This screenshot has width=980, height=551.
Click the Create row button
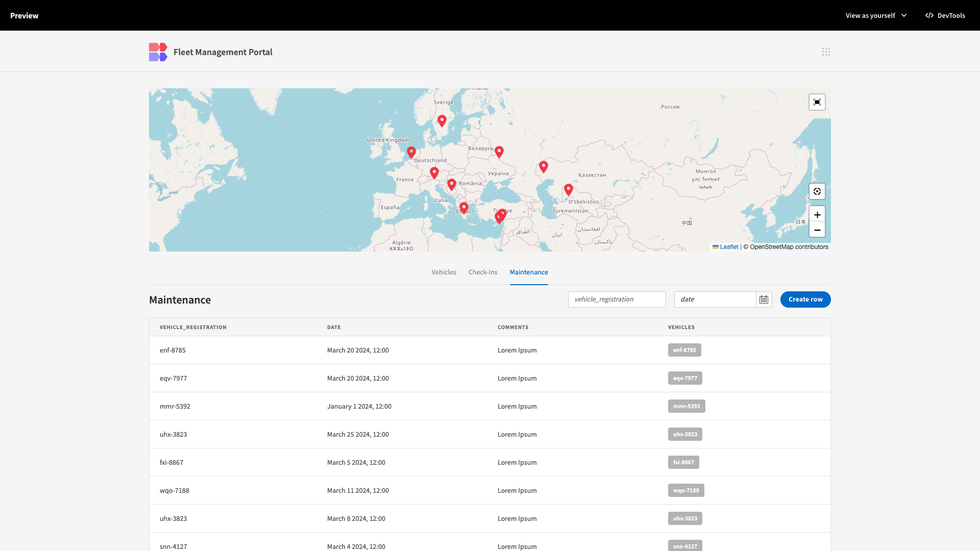(x=805, y=299)
